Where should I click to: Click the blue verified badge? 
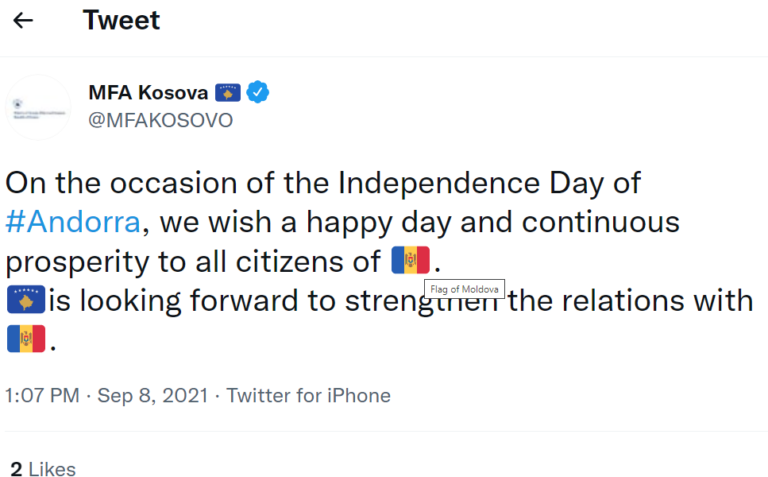point(258,93)
